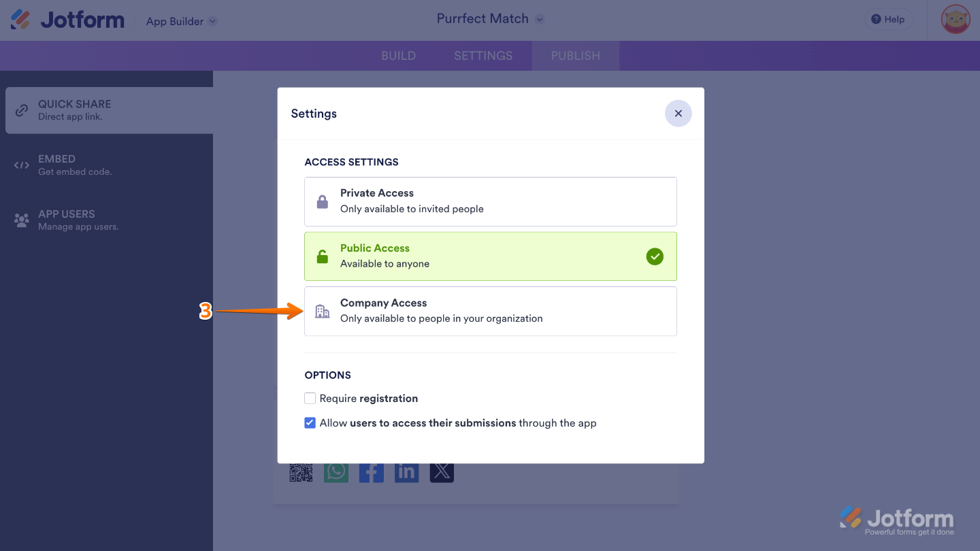Click the QR code sharing icon
Image resolution: width=980 pixels, height=551 pixels.
click(301, 470)
